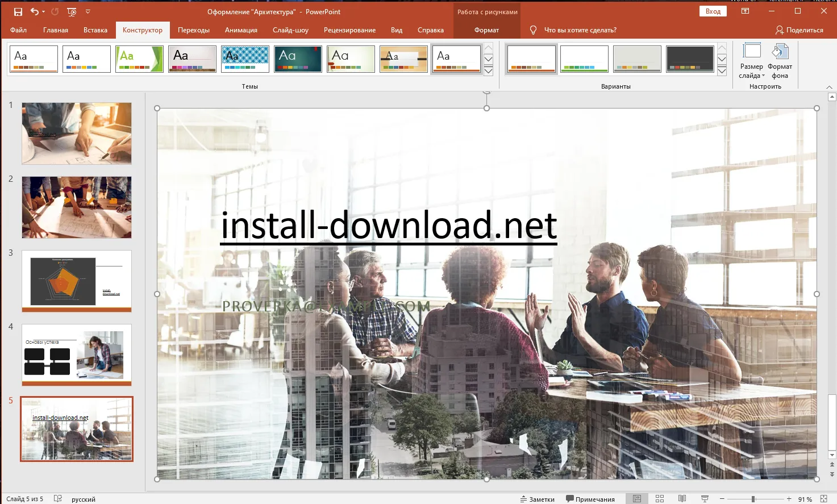
Task: Toggle normal view mode button
Action: [637, 499]
